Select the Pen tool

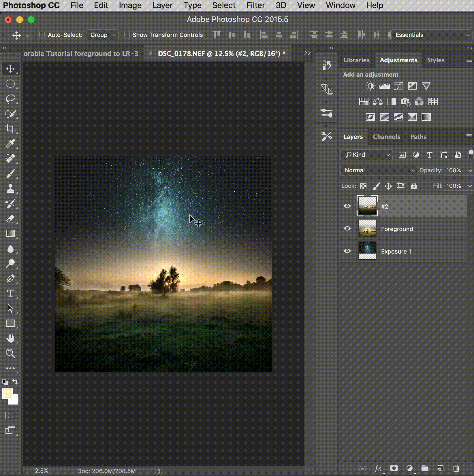click(10, 279)
